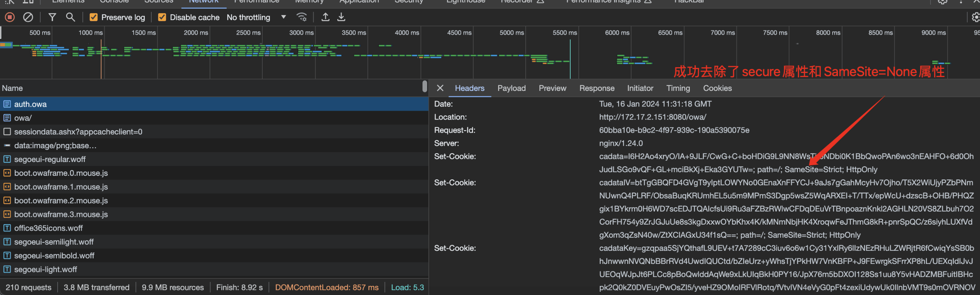The width and height of the screenshot is (980, 295).
Task: Import HAR file with upload icon
Action: [325, 17]
